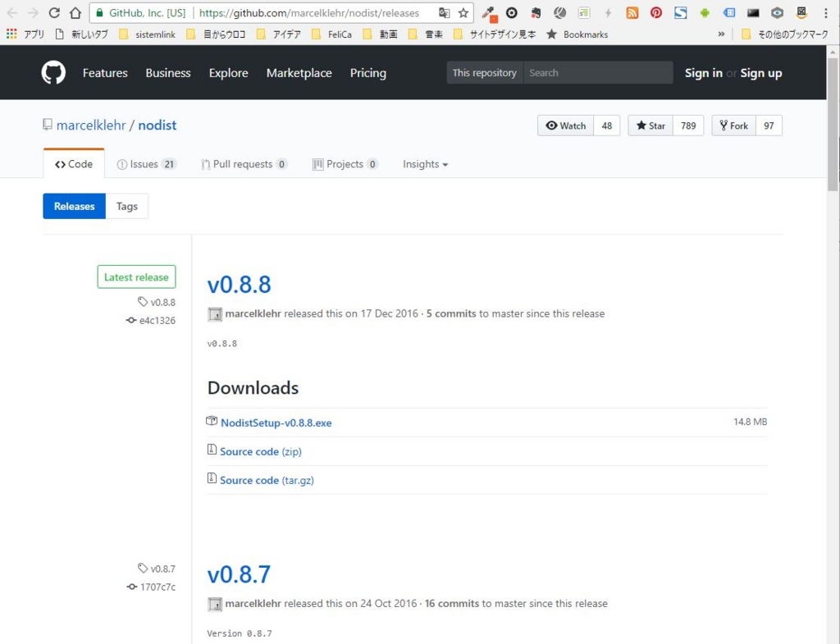Show more bookmarks with the chevron

[x=721, y=34]
